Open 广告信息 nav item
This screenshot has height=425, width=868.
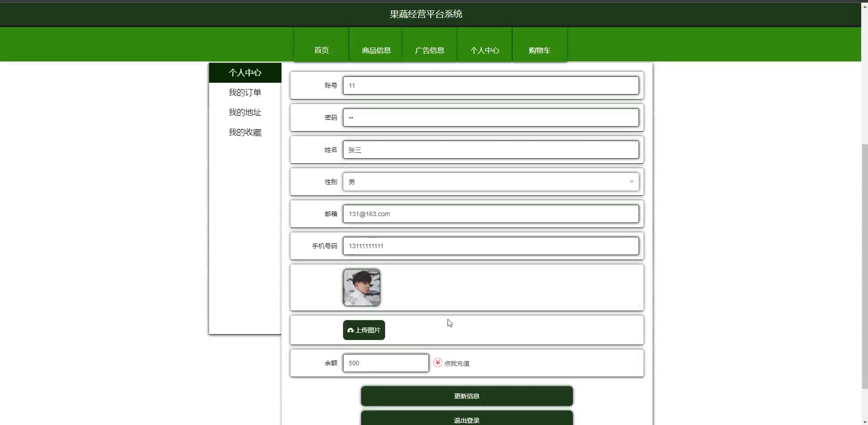(x=430, y=50)
